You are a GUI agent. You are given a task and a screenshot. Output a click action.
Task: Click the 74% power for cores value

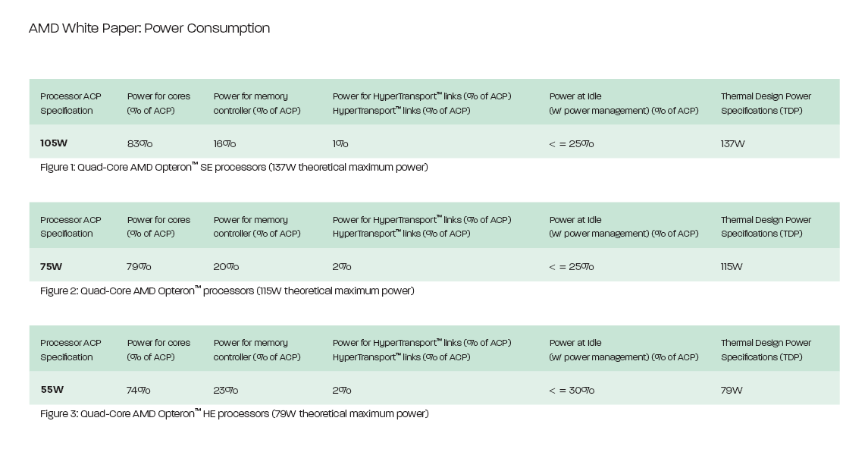(x=138, y=390)
